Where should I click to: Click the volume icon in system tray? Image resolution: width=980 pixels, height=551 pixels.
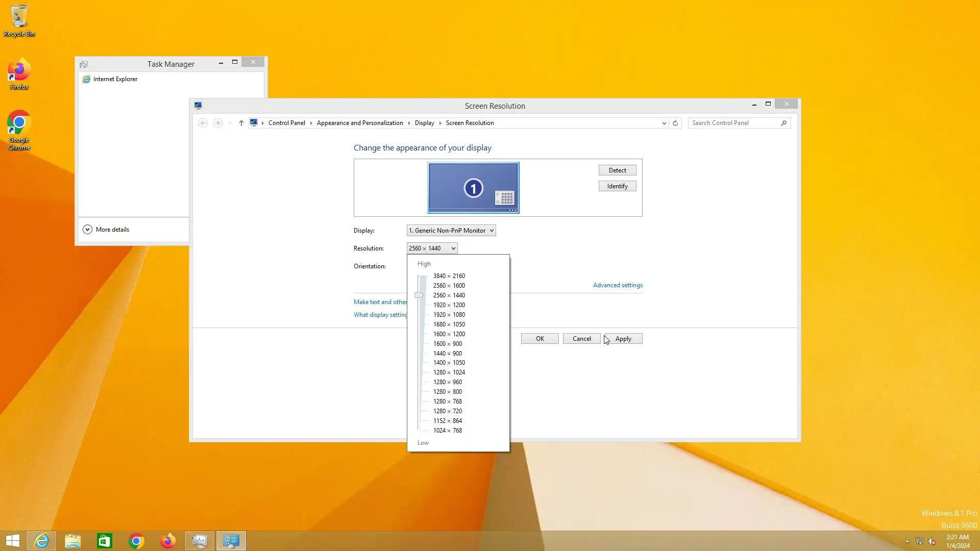[932, 541]
